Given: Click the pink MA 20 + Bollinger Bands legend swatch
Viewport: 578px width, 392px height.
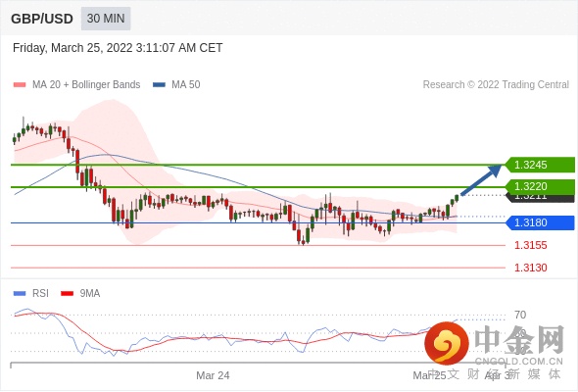Looking at the screenshot, I should pos(20,85).
